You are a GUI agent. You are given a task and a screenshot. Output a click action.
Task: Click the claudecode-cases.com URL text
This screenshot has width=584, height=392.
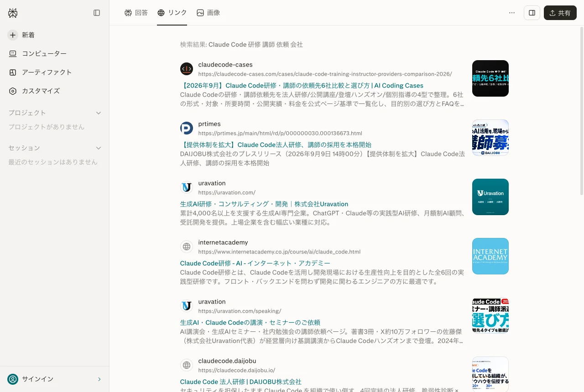point(325,74)
